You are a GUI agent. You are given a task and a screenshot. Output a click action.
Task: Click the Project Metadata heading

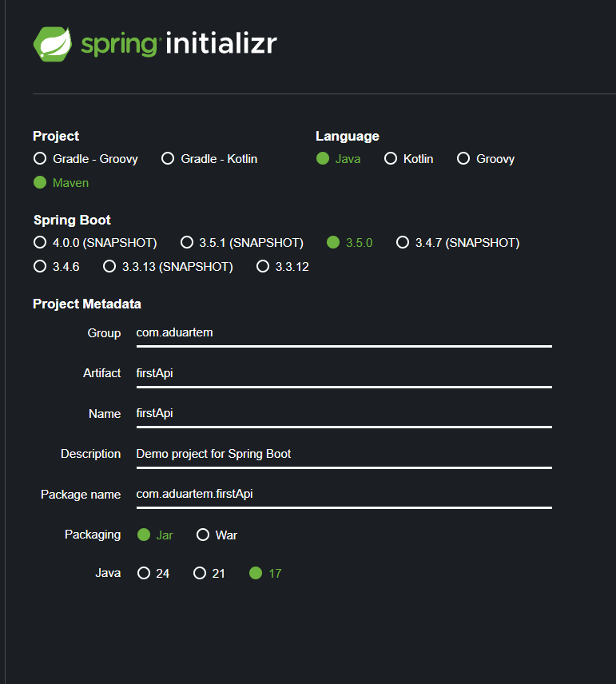pos(87,304)
